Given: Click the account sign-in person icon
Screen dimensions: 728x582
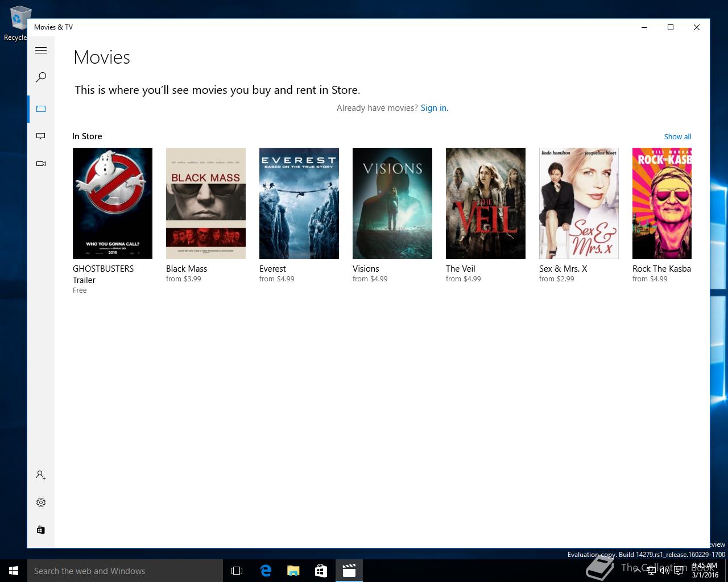Looking at the screenshot, I should 41,475.
